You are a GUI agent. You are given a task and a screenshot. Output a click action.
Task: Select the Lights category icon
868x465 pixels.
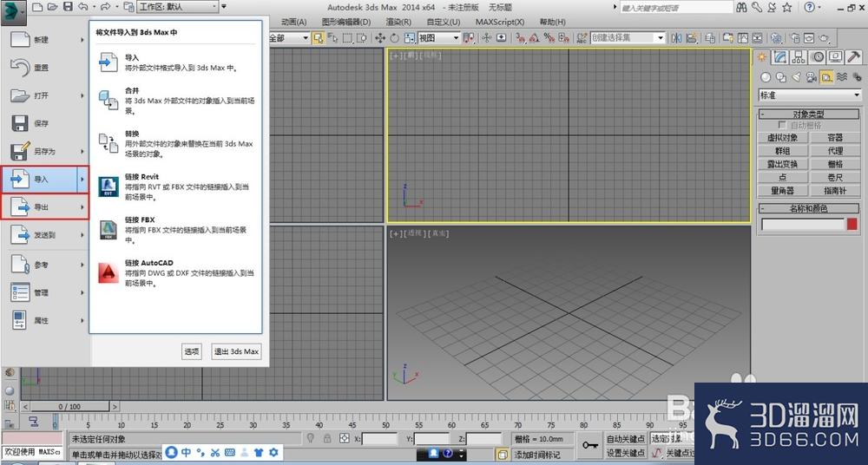pos(797,77)
